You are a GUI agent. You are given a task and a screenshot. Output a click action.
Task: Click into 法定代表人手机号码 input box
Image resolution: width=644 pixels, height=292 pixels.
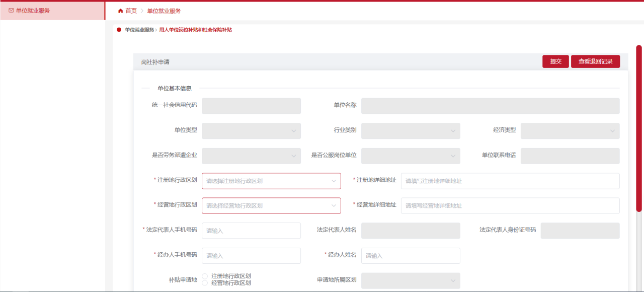pyautogui.click(x=251, y=231)
